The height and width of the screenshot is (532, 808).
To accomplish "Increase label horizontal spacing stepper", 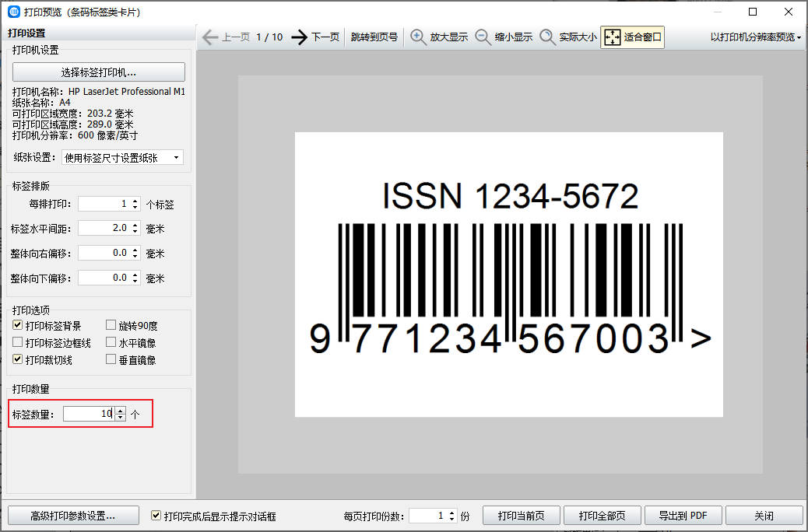I will [x=135, y=225].
